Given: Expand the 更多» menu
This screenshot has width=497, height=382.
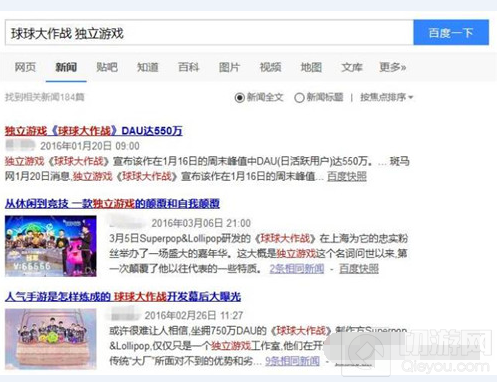Looking at the screenshot, I should point(393,67).
